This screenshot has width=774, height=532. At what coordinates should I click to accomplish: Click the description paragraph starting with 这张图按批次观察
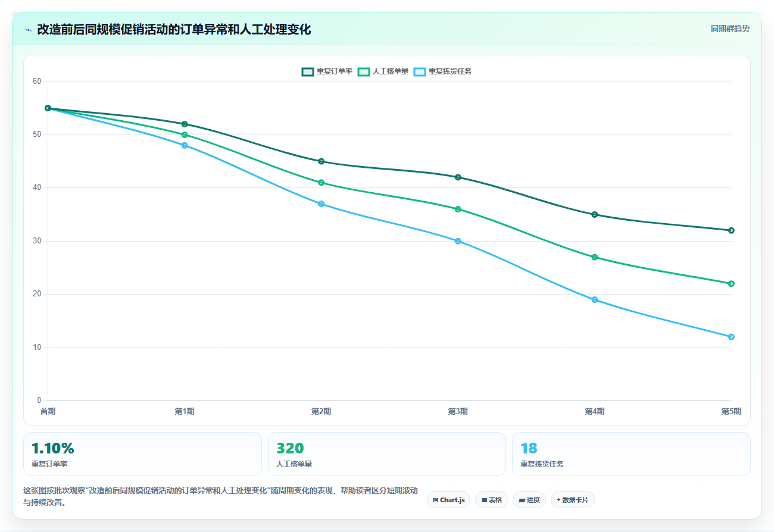(x=220, y=496)
